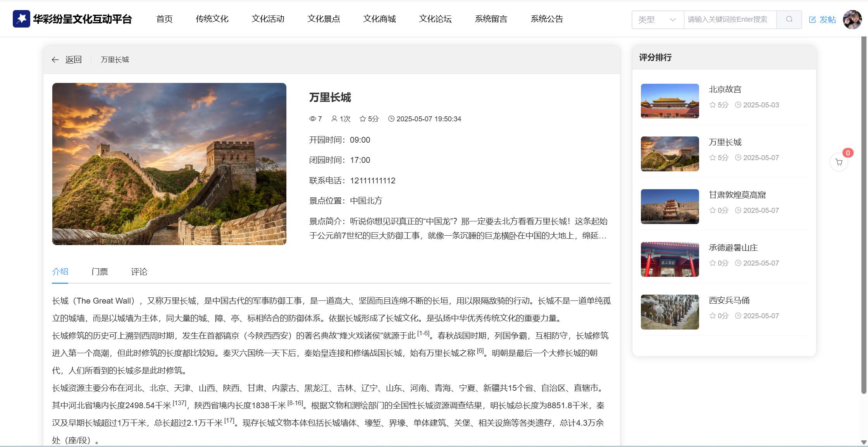
Task: Switch to the 门票 tab
Action: pyautogui.click(x=100, y=272)
